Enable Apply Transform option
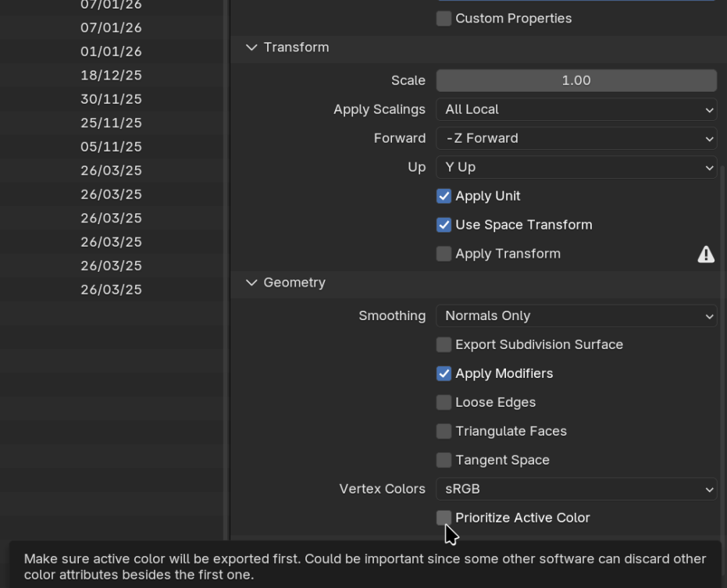The image size is (727, 588). [x=444, y=254]
